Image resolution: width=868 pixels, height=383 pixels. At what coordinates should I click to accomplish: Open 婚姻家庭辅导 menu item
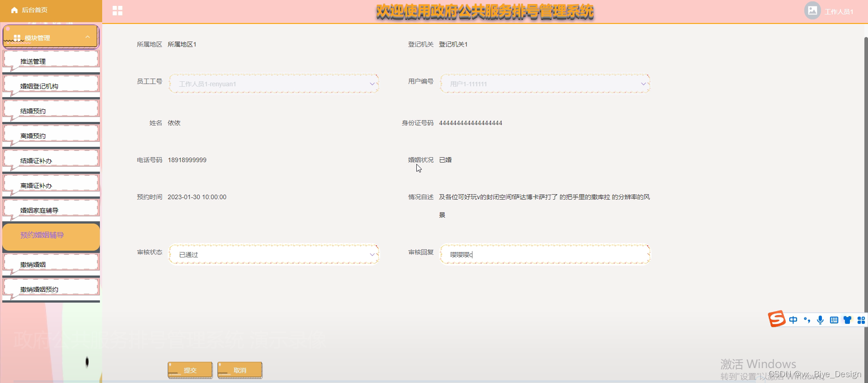[51, 210]
